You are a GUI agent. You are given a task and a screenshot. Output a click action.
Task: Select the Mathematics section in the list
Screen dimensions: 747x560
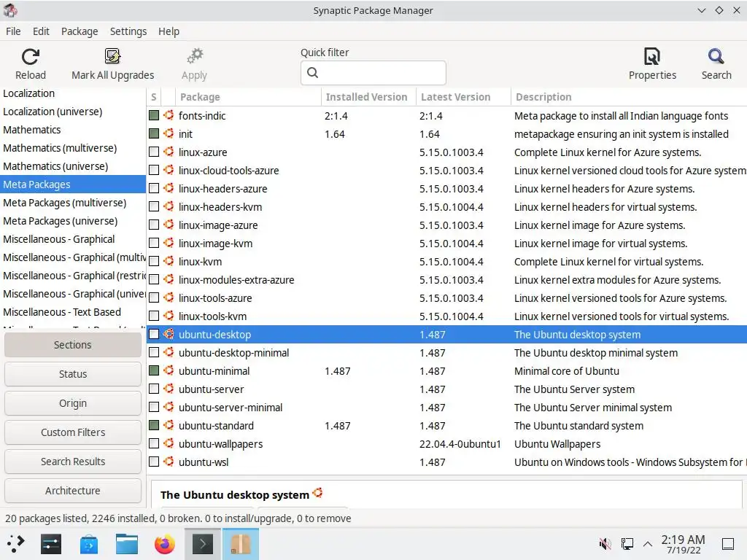(x=73, y=130)
